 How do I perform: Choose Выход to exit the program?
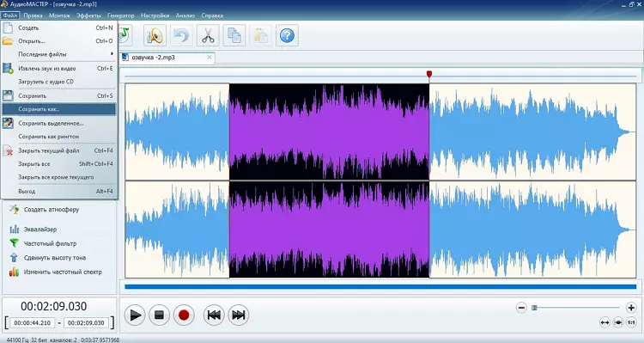click(59, 191)
